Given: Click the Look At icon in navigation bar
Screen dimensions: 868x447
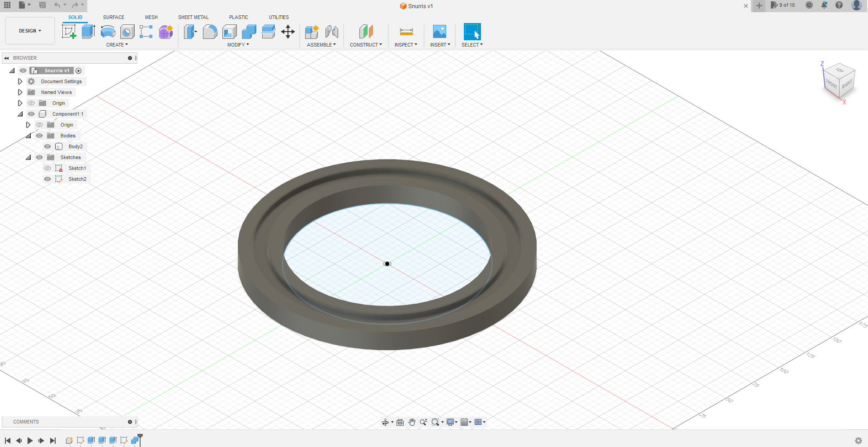Looking at the screenshot, I should pyautogui.click(x=400, y=422).
